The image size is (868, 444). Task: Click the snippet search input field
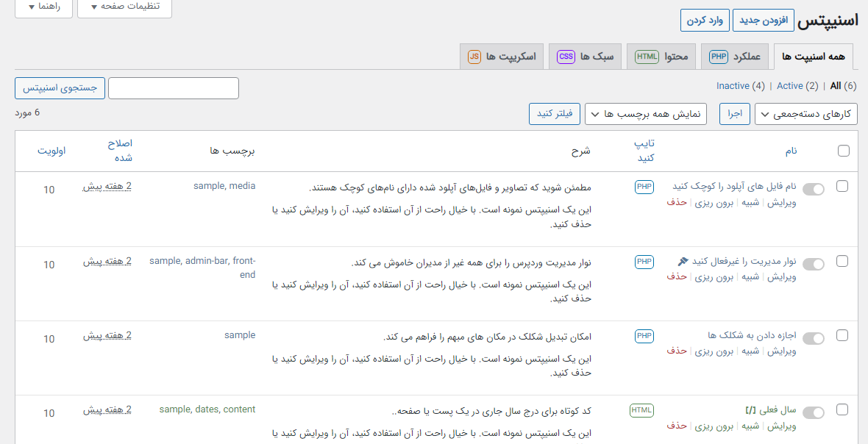click(174, 88)
